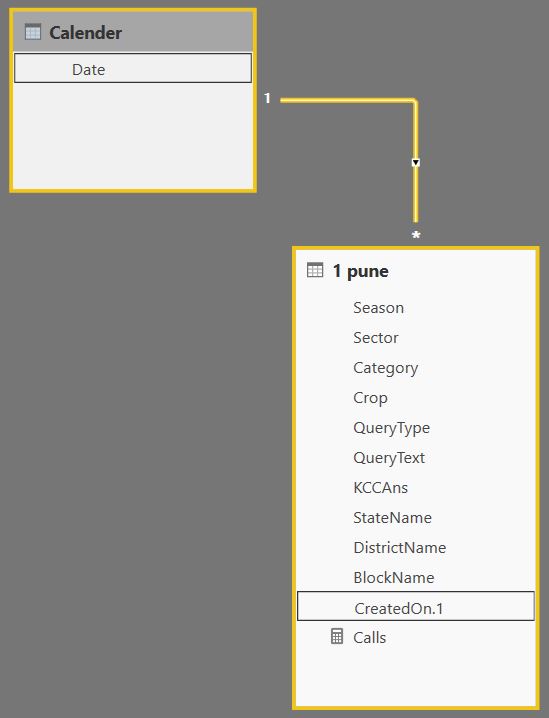Select the QueryText field
Viewport: 549px width, 718px height.
pos(389,458)
